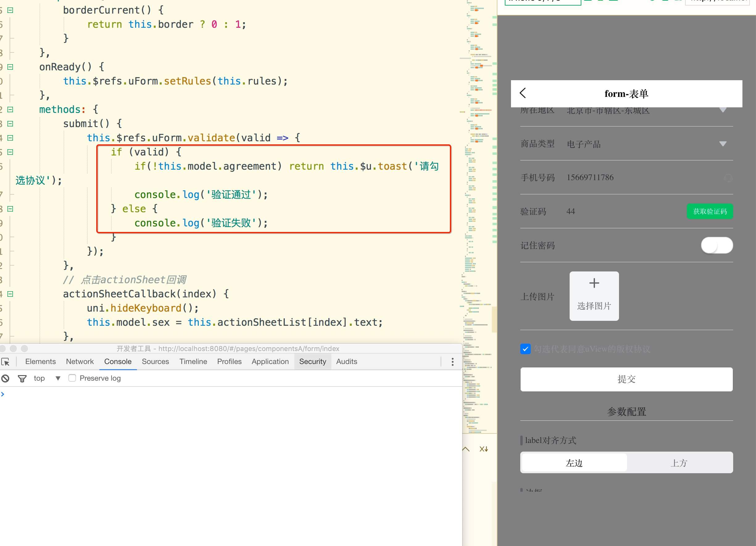Clear the console with the no-entry icon
Viewport: 756px width, 546px height.
pyautogui.click(x=5, y=378)
